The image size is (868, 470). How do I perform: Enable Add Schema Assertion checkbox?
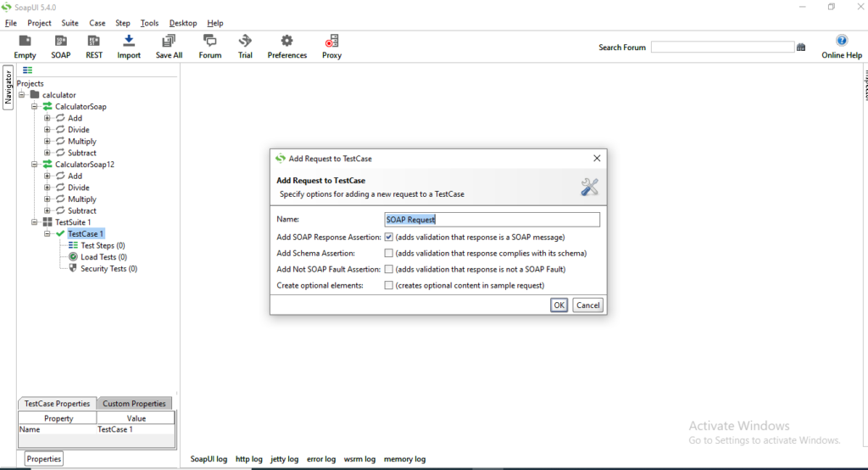tap(388, 254)
